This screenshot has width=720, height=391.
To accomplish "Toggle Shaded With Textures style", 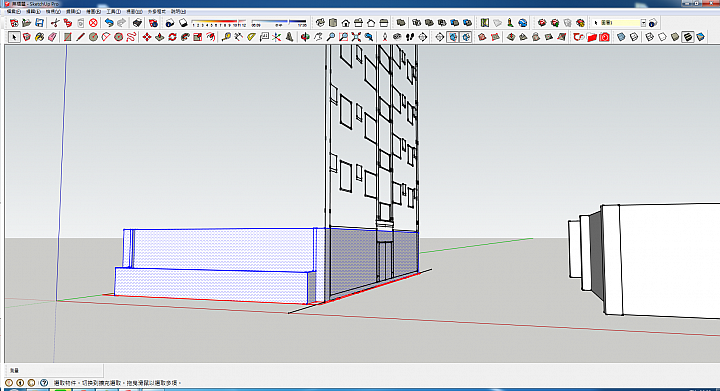I will 687,37.
